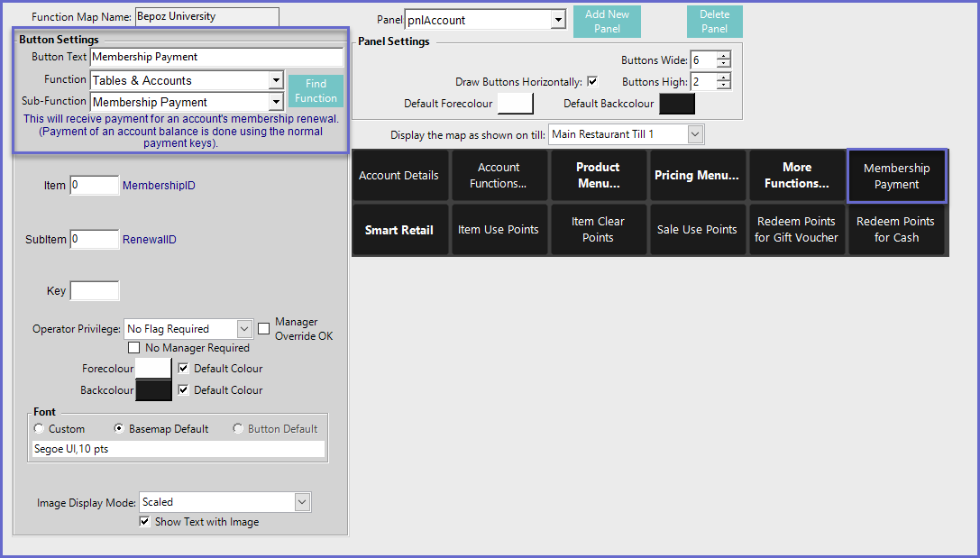The image size is (980, 558).
Task: Select the Pricing Menu map button
Action: (x=698, y=176)
